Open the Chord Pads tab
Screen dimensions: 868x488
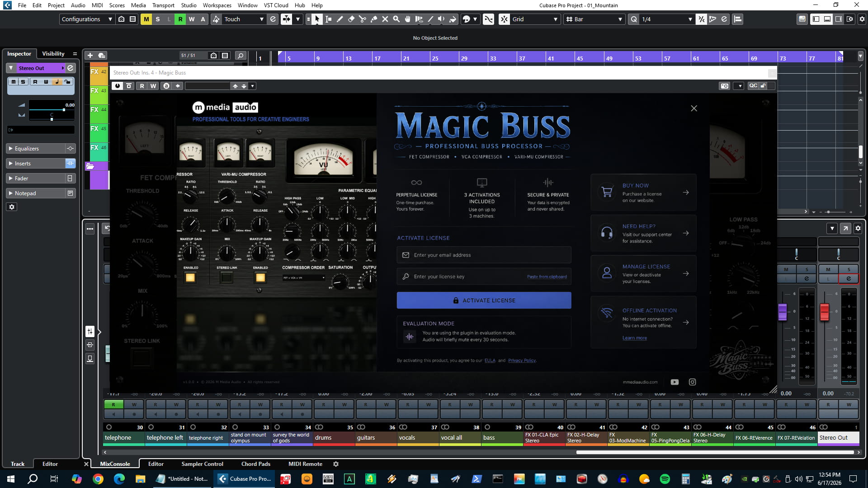(x=255, y=464)
